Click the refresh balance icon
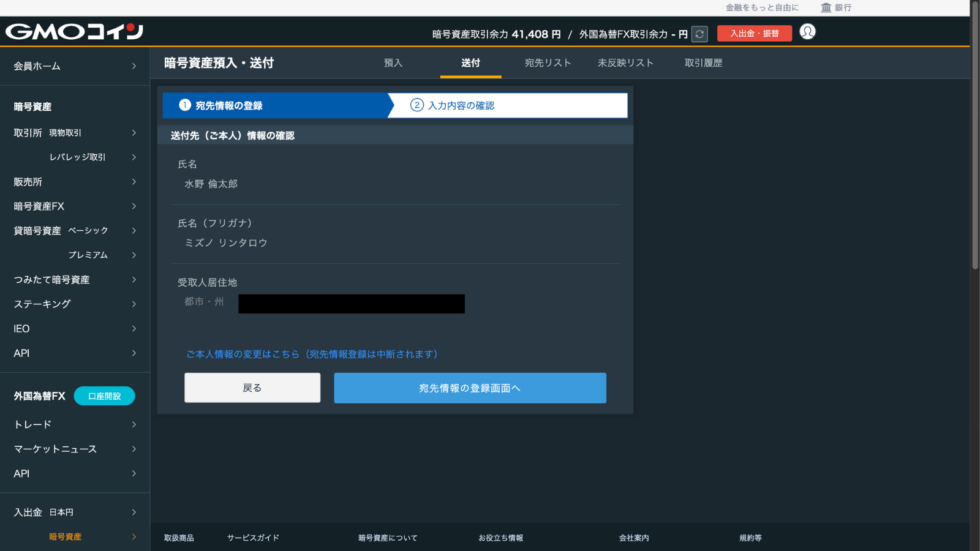 coord(699,34)
